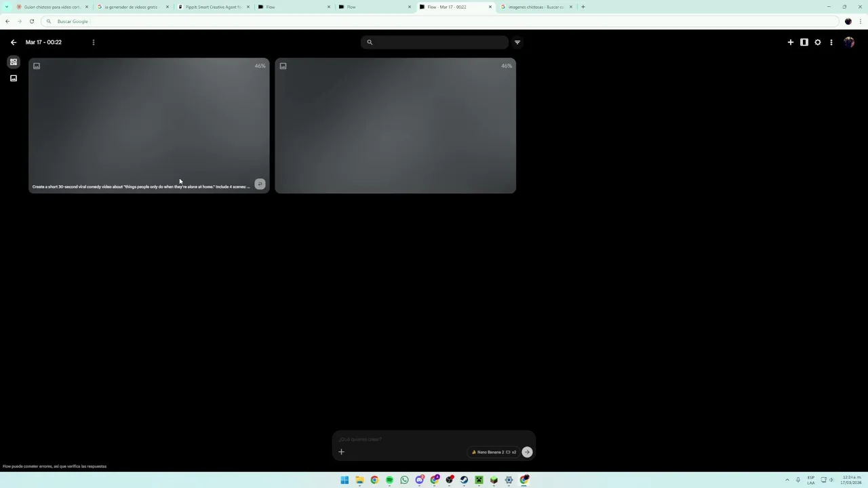
Task: Open Flow settings gear icon
Action: (818, 42)
